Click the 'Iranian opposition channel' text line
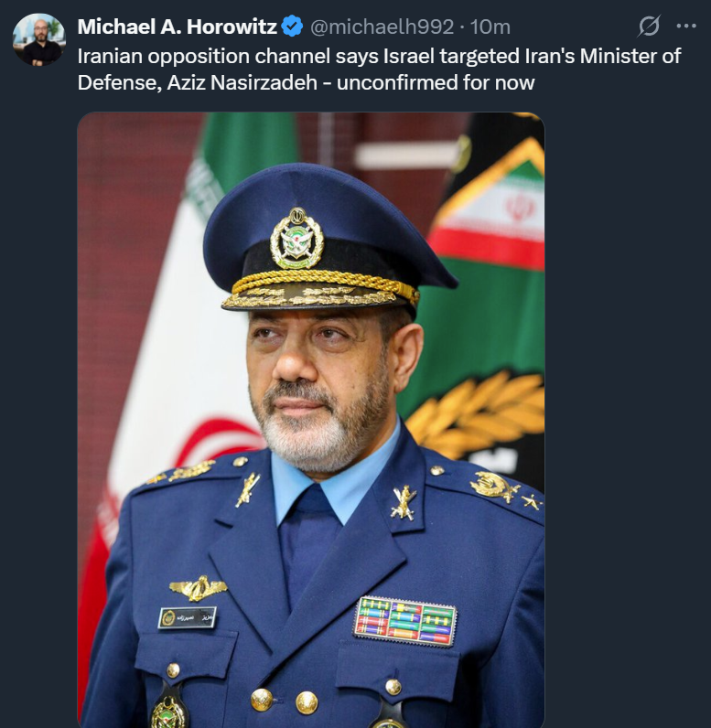The width and height of the screenshot is (711, 728). click(379, 56)
